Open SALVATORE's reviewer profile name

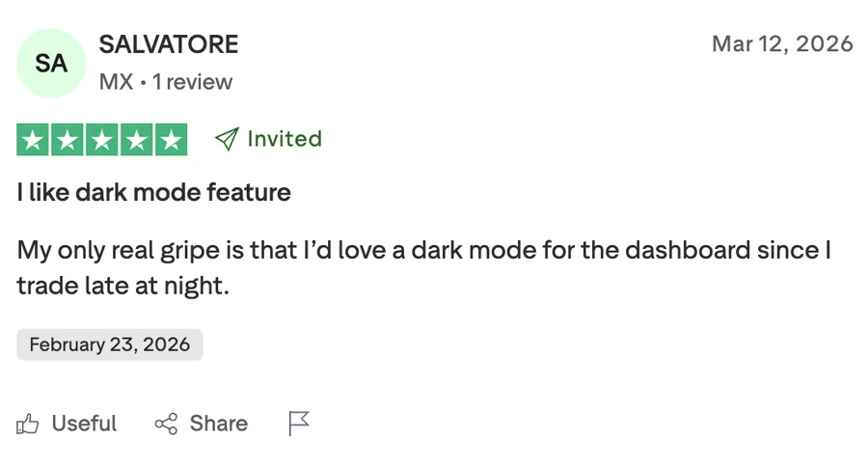[x=169, y=44]
